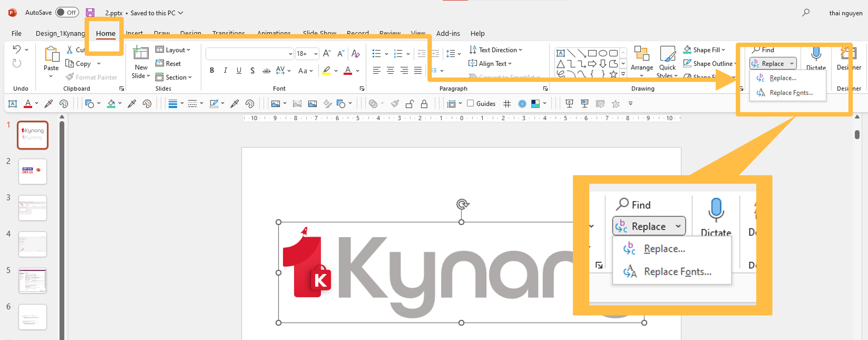Screen dimensions: 868x340
Task: Open the font name combo box
Action: pyautogui.click(x=249, y=54)
